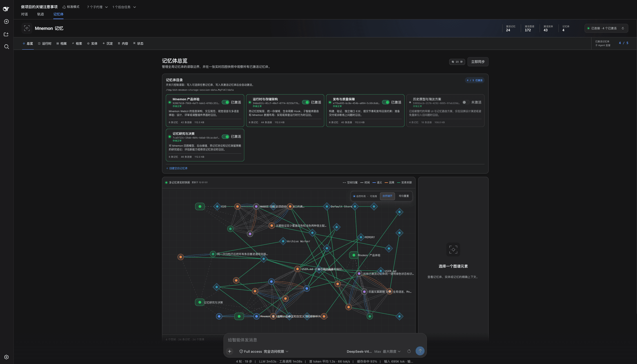This screenshot has width=637, height=364.
Task: Click the shield icon beside Full access
Action: (x=241, y=352)
